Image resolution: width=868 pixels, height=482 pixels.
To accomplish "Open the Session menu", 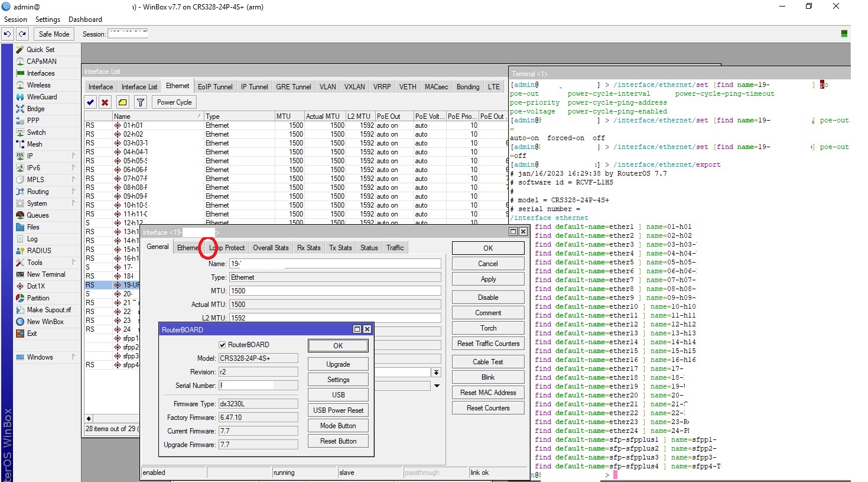I will (15, 20).
